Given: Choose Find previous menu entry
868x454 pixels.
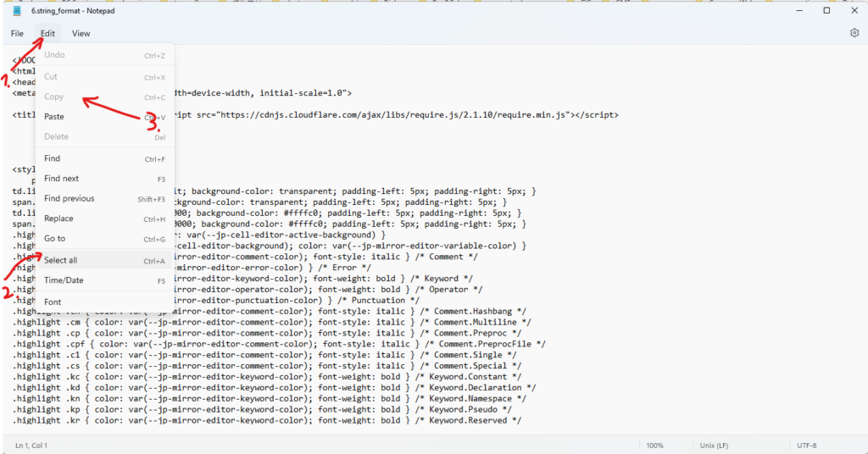Looking at the screenshot, I should coord(104,198).
